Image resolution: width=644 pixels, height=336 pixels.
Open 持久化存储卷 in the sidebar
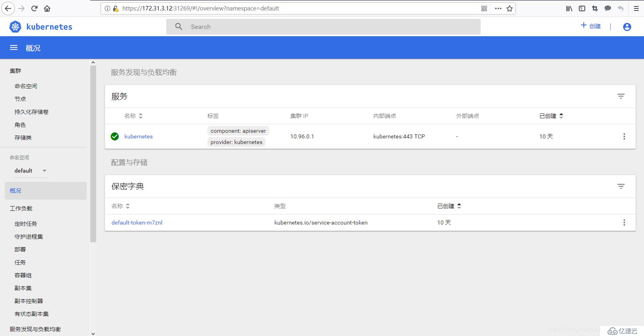(31, 112)
